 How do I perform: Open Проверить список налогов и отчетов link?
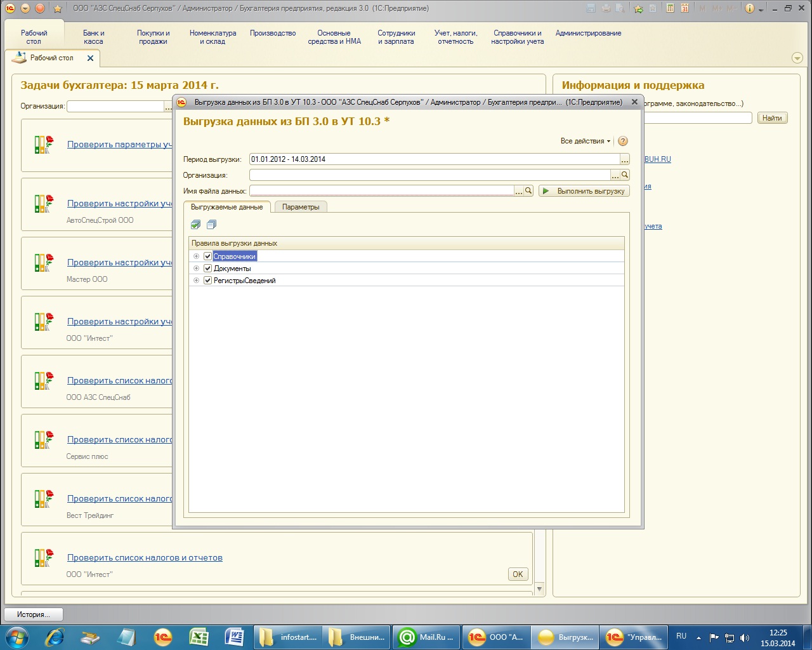pyautogui.click(x=145, y=557)
